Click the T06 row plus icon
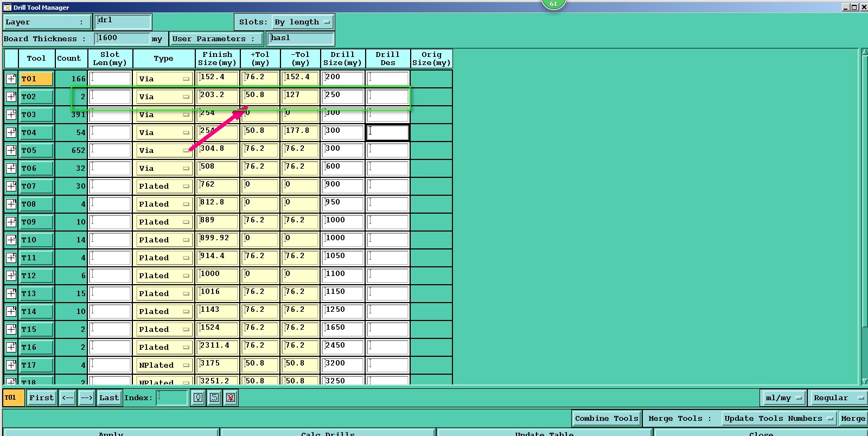The height and width of the screenshot is (436, 868). pos(11,168)
